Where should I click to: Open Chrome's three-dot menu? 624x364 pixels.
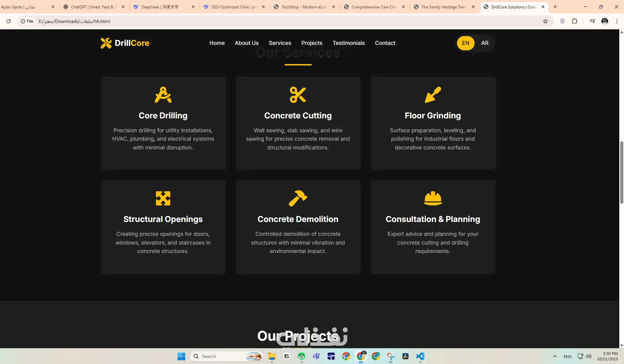coord(617,21)
